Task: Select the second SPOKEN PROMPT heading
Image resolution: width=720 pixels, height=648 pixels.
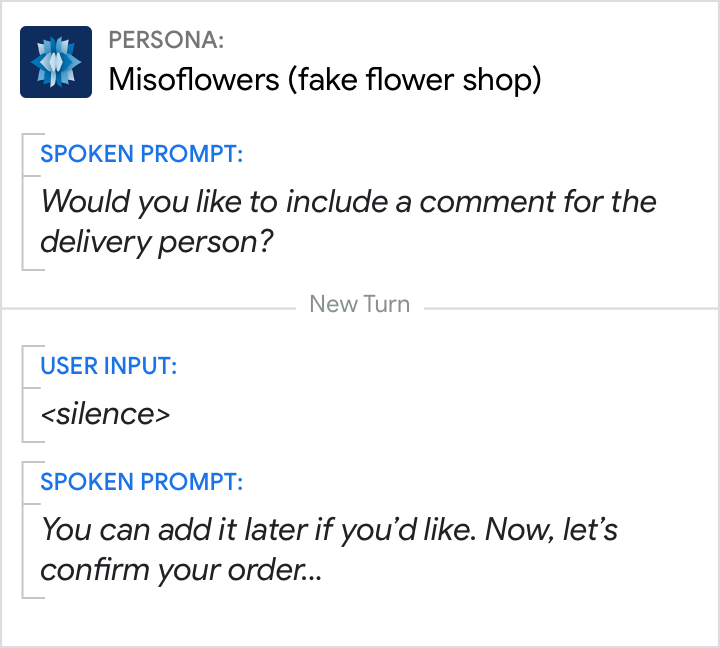Action: coord(141,482)
